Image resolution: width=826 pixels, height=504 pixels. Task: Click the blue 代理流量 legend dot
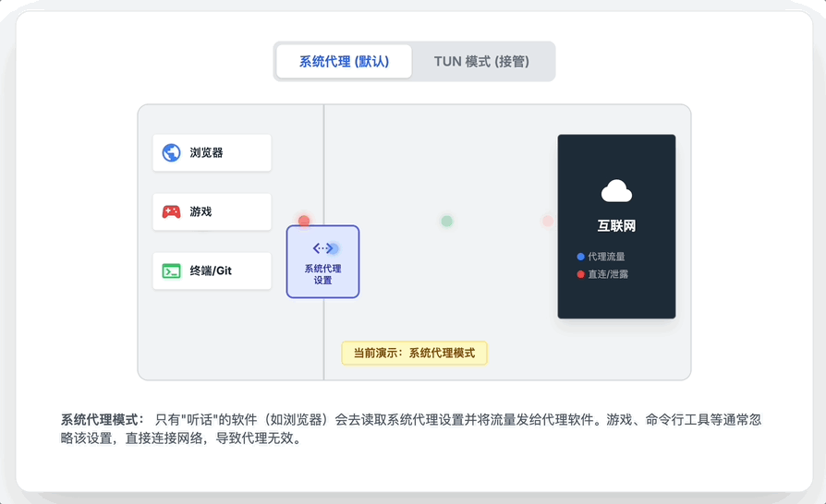(580, 257)
